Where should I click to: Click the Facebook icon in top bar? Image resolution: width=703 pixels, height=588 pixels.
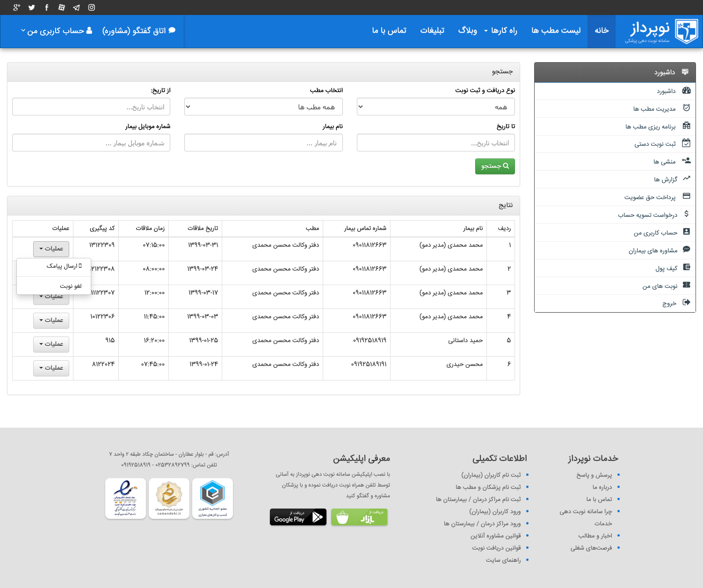click(47, 7)
